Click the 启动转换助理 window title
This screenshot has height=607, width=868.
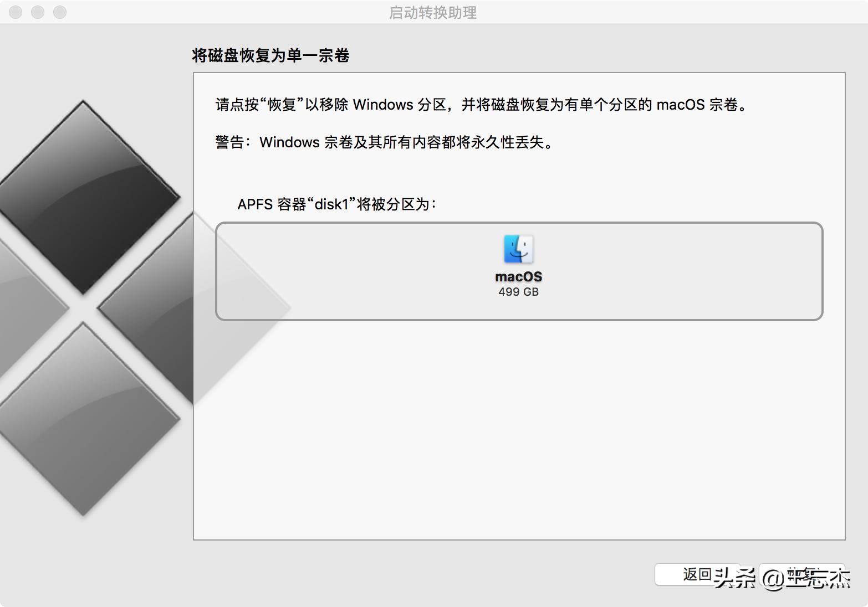point(433,13)
